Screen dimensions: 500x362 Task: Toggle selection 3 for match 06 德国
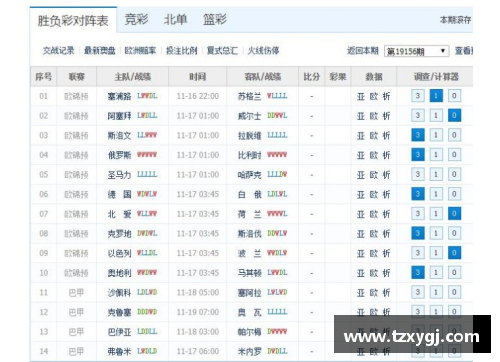click(418, 194)
